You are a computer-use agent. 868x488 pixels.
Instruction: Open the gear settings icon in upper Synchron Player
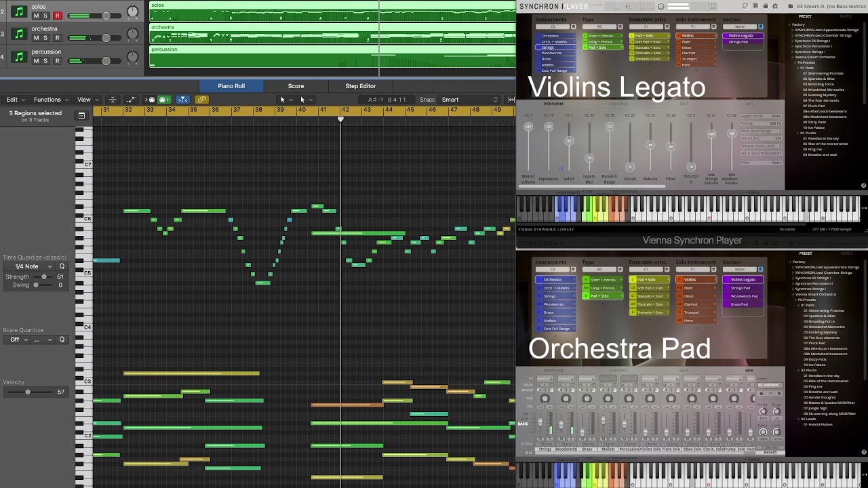click(x=775, y=6)
